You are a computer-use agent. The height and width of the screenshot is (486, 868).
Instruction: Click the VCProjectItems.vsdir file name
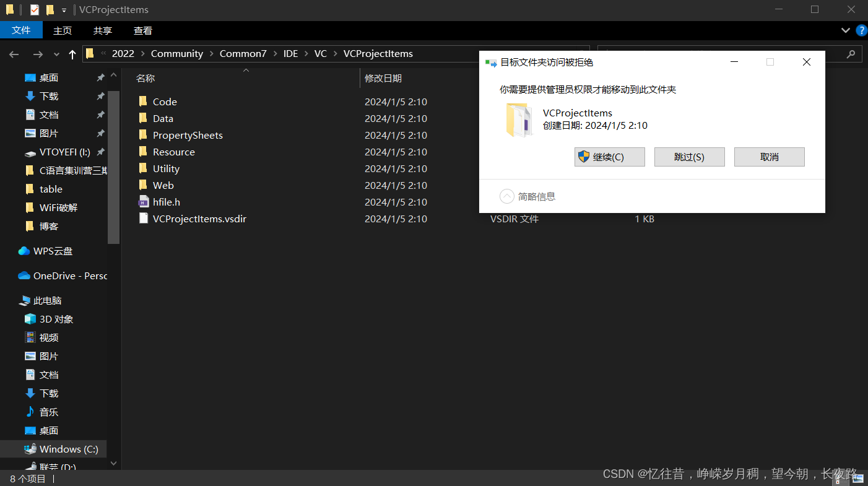pyautogui.click(x=199, y=219)
